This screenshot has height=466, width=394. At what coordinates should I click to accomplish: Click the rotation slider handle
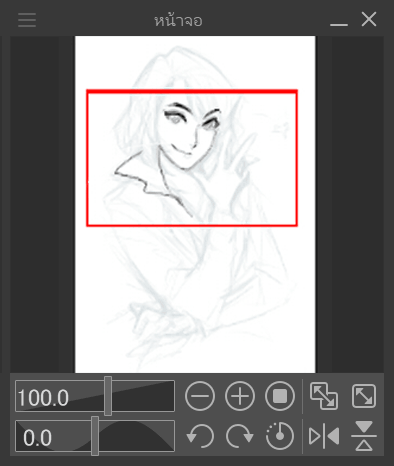(x=95, y=436)
